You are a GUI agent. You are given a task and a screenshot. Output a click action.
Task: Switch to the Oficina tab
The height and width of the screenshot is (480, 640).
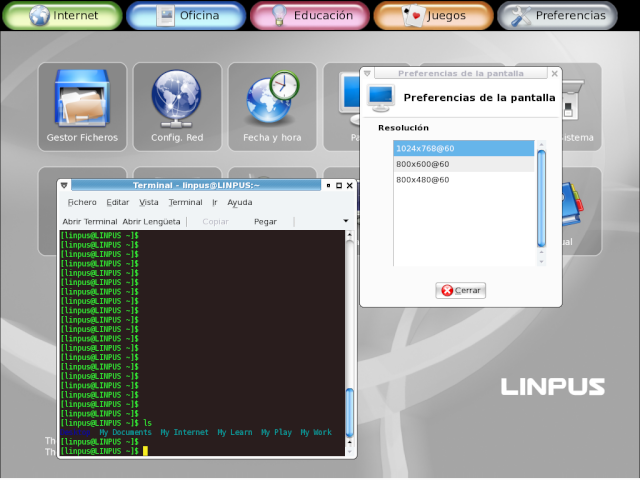186,16
